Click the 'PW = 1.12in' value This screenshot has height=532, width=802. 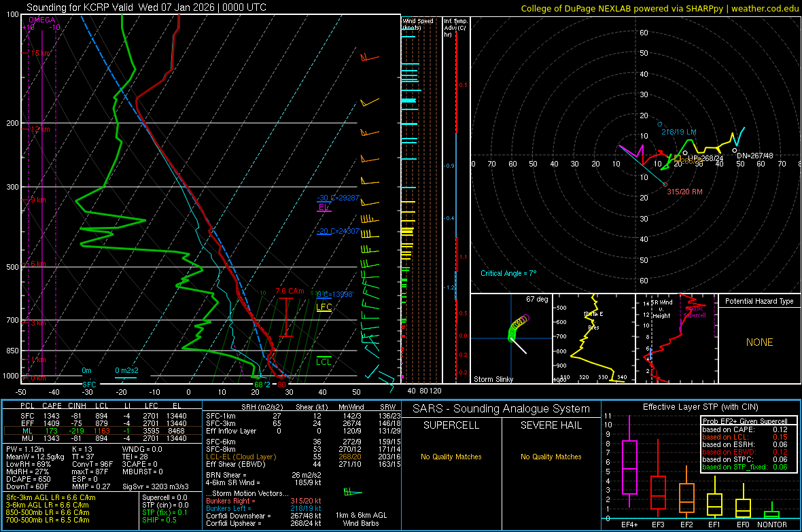point(25,449)
